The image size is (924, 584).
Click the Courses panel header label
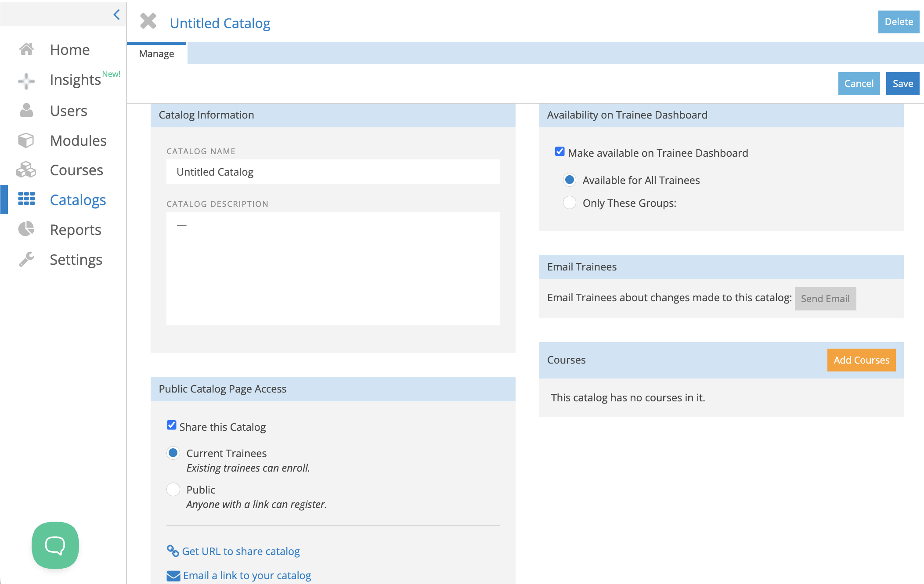[567, 360]
